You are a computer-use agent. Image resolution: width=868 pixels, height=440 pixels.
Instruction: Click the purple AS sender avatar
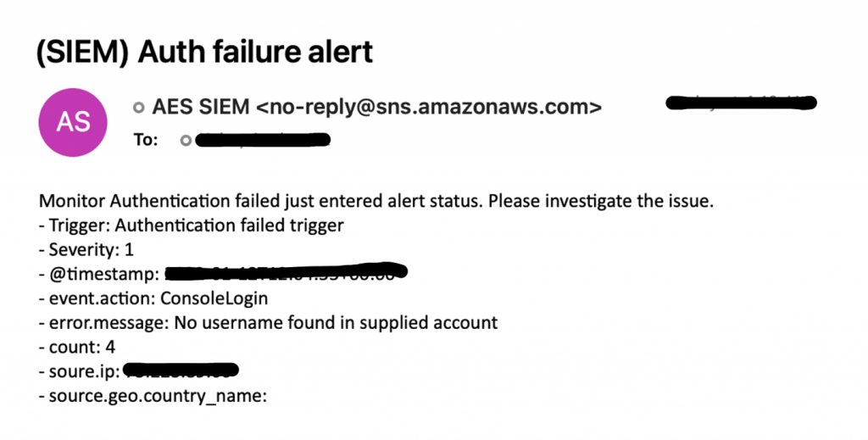click(73, 122)
